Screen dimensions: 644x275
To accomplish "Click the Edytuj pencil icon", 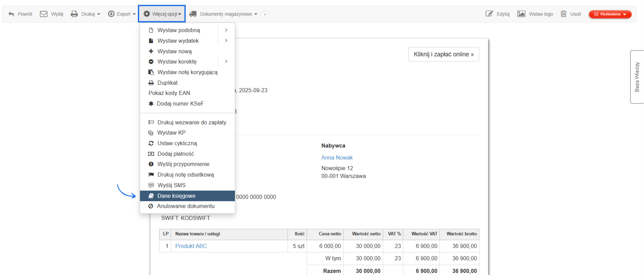I will coord(489,14).
